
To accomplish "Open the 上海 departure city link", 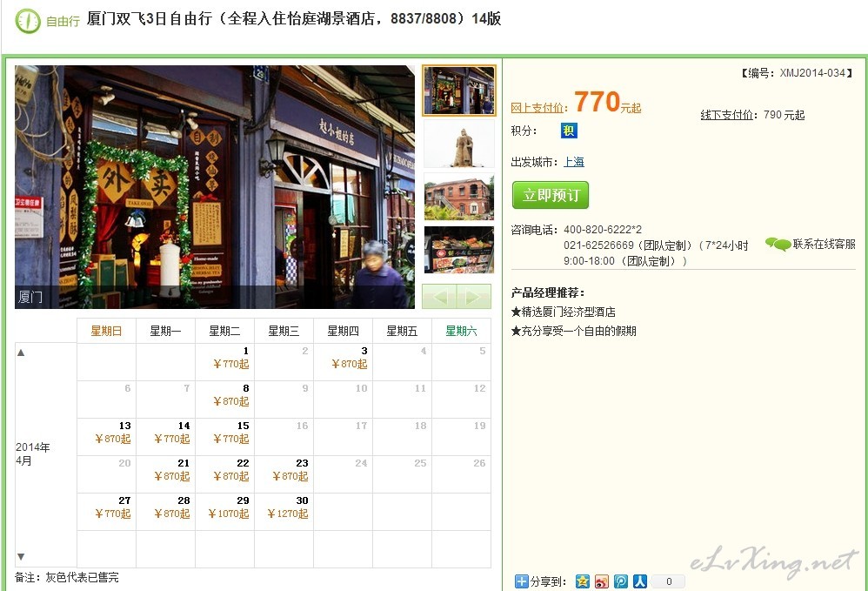I will click(574, 162).
